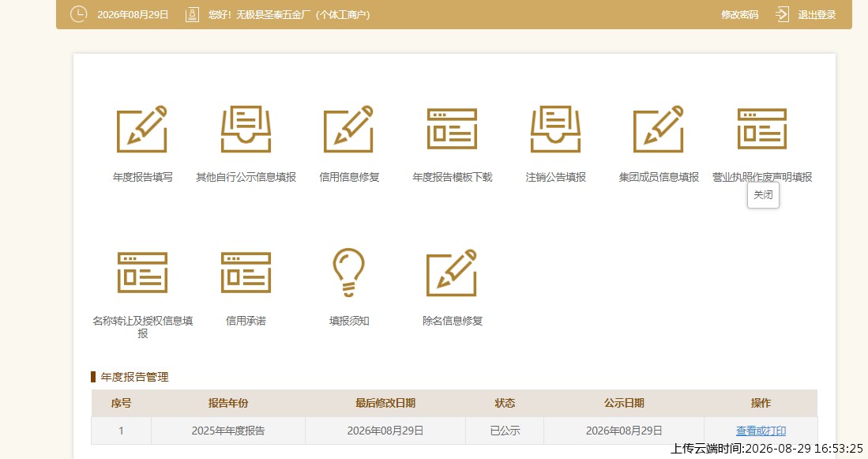
Task: Click the 状态 column header
Action: [505, 403]
